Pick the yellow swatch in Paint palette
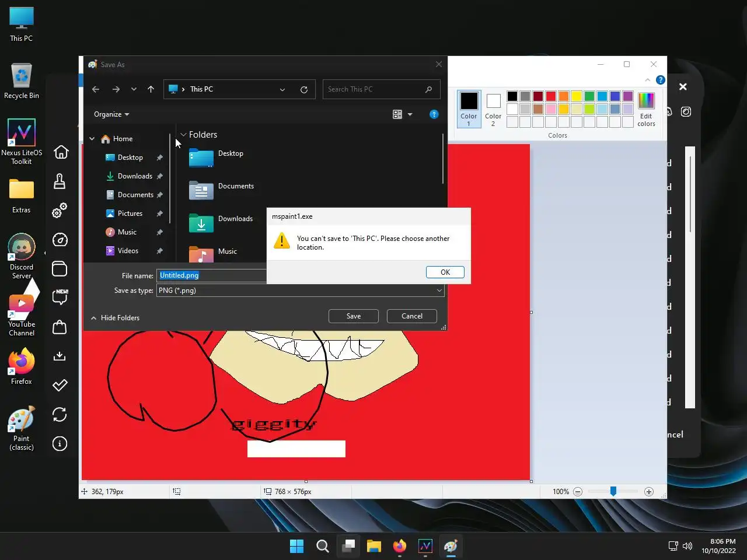 click(x=577, y=96)
